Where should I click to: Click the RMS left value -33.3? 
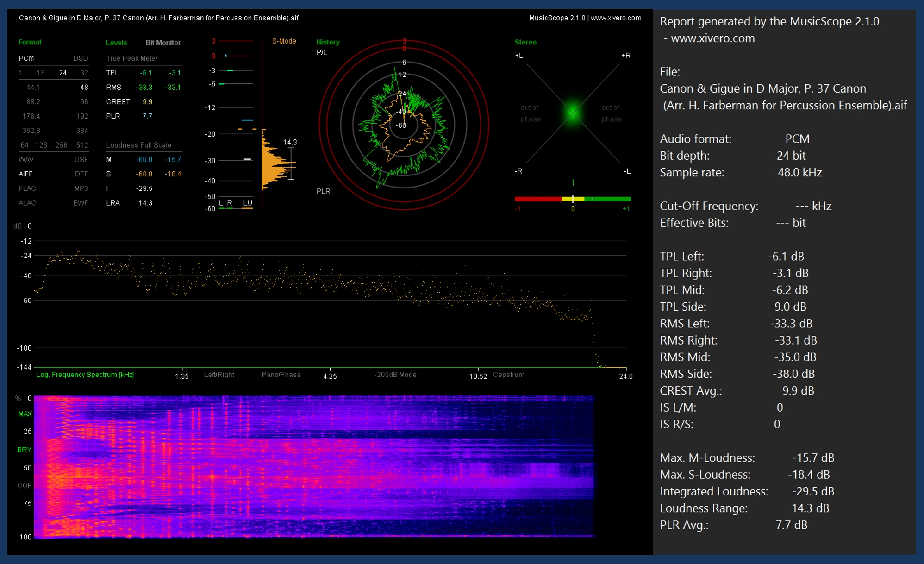144,87
